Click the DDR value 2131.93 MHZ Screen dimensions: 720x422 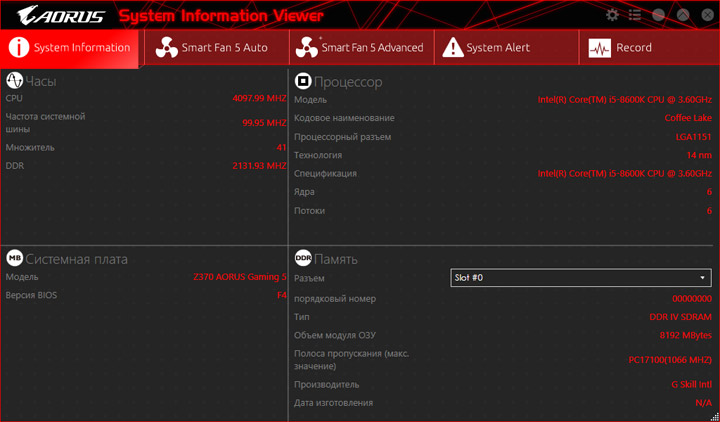pyautogui.click(x=259, y=166)
